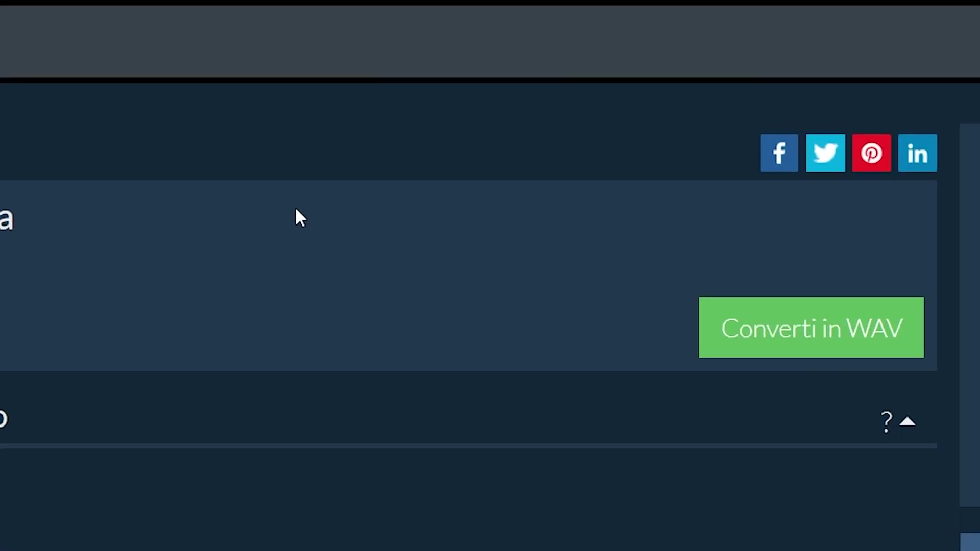Start the conversion to WAV format

pos(811,328)
